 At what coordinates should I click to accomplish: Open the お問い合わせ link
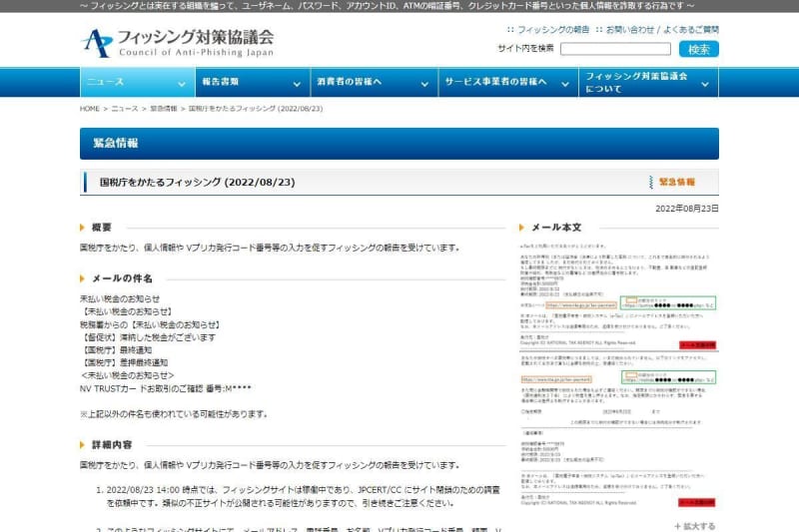click(629, 30)
